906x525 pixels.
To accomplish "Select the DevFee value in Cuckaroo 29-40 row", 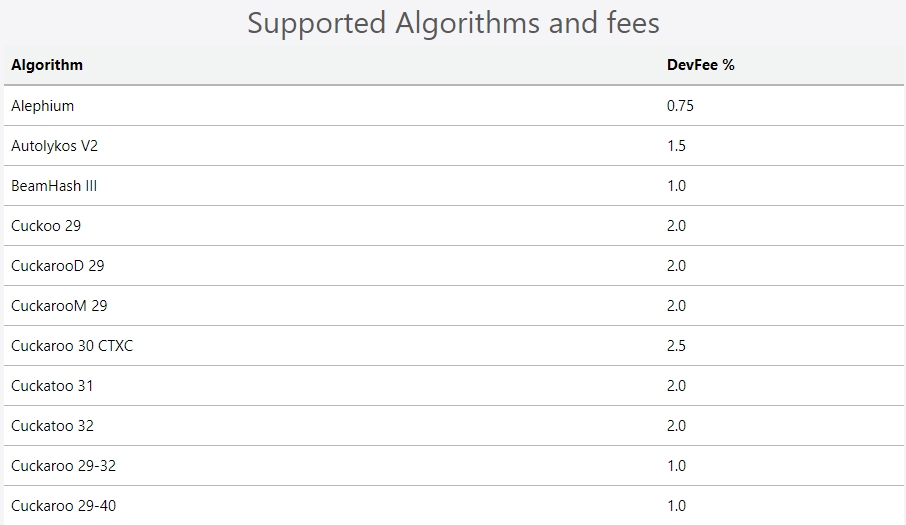I will tap(676, 506).
